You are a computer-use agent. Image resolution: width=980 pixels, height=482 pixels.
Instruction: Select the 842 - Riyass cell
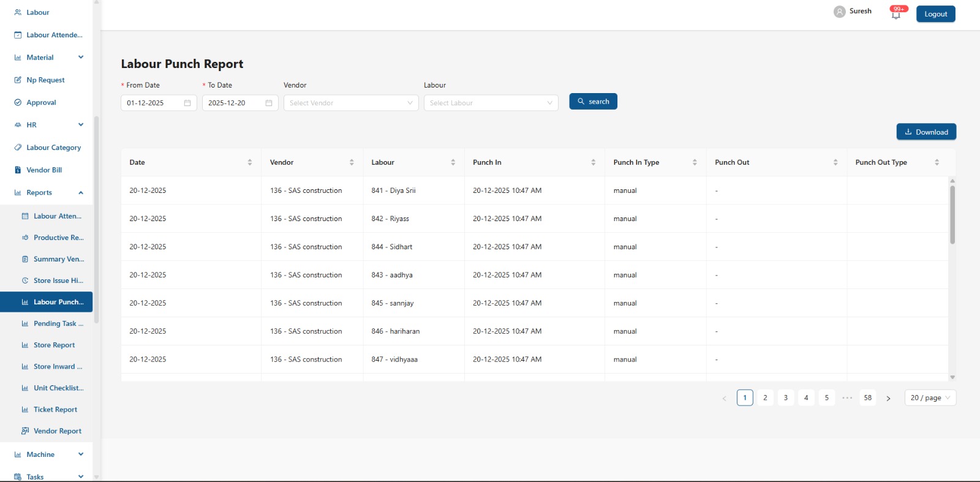tap(413, 219)
